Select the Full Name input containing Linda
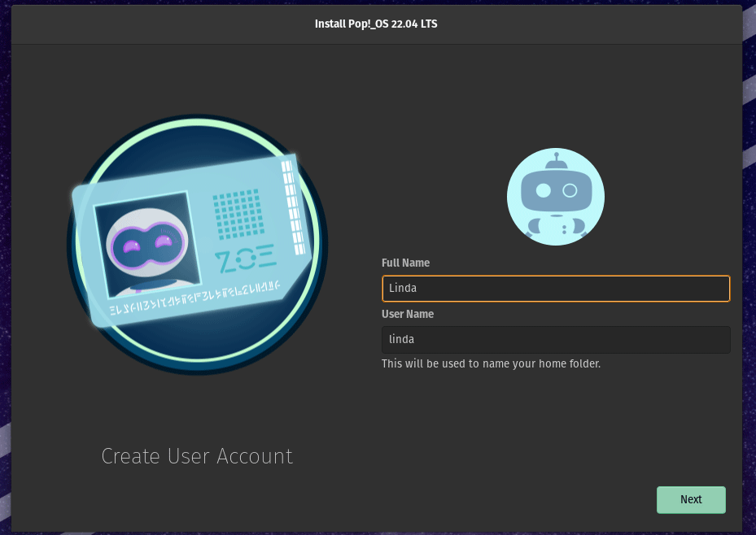Image resolution: width=756 pixels, height=535 pixels. (x=556, y=288)
